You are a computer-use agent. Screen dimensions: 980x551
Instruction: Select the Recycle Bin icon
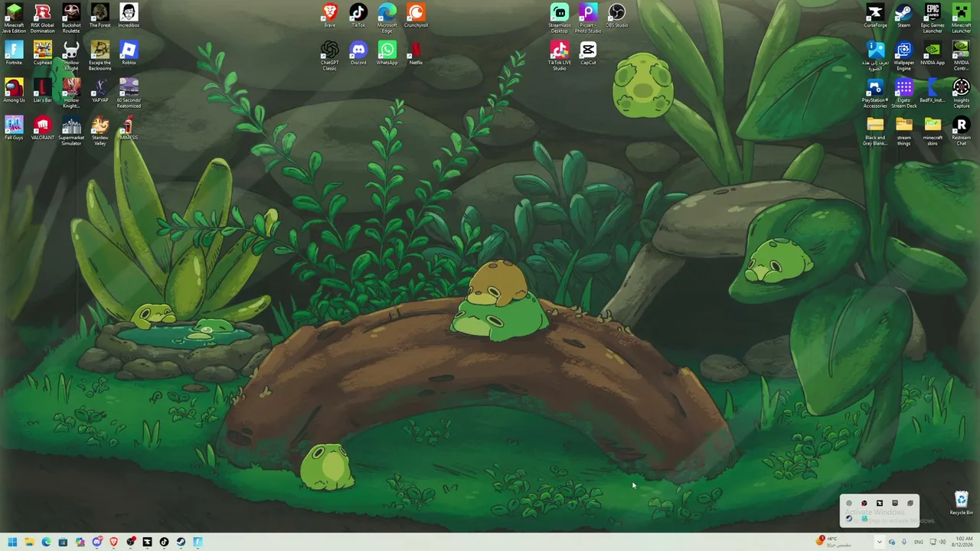pyautogui.click(x=962, y=503)
